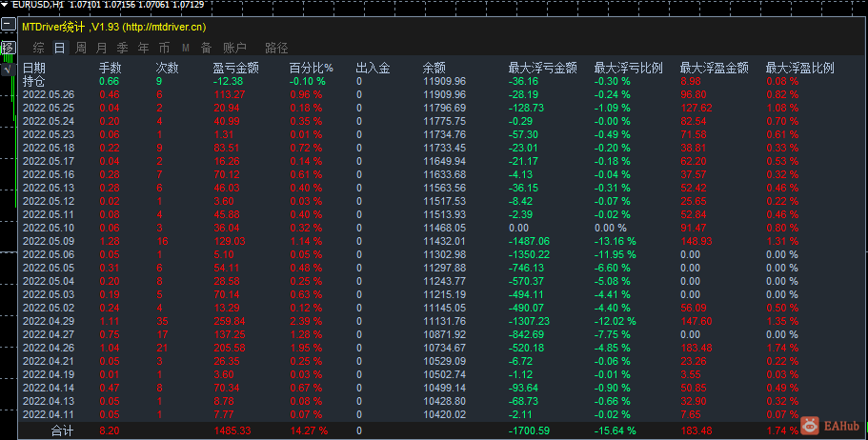This screenshot has width=868, height=440.
Task: Click the -1350.22 max floating loss cell
Action: tap(529, 254)
